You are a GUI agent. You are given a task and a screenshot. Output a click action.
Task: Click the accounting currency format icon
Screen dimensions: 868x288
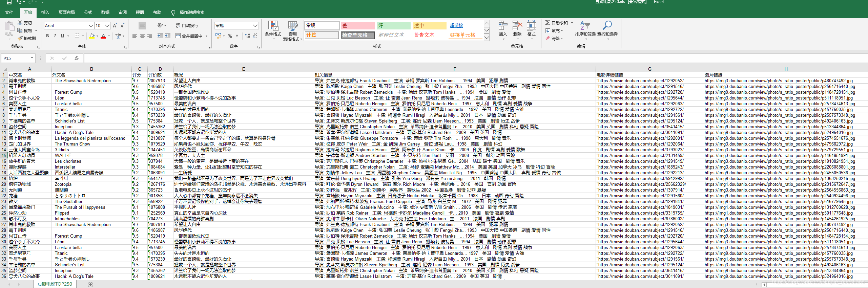(218, 36)
